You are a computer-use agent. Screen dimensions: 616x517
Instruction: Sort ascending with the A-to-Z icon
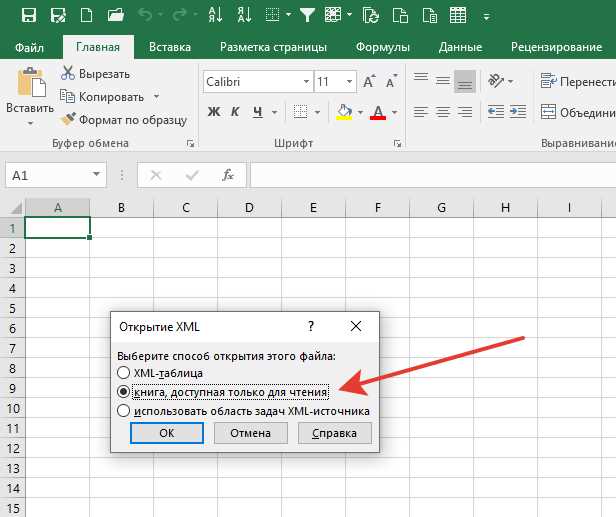[215, 16]
